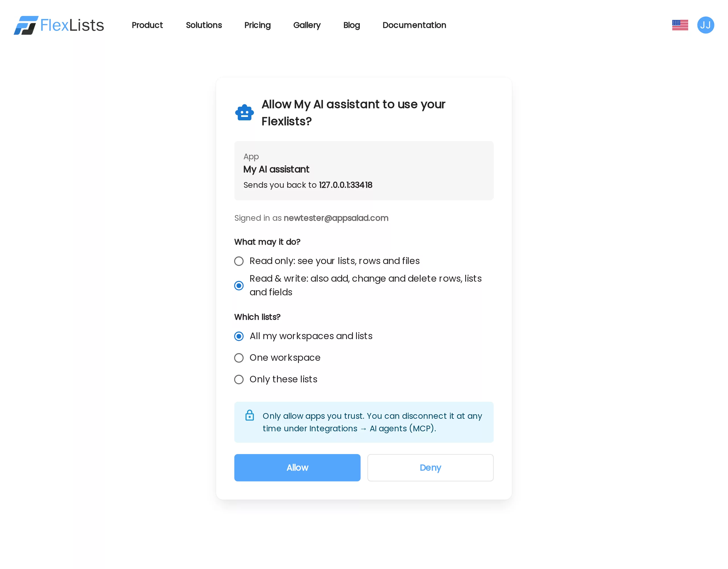Open the US flag language selector
Image resolution: width=728 pixels, height=569 pixels.
click(x=680, y=25)
